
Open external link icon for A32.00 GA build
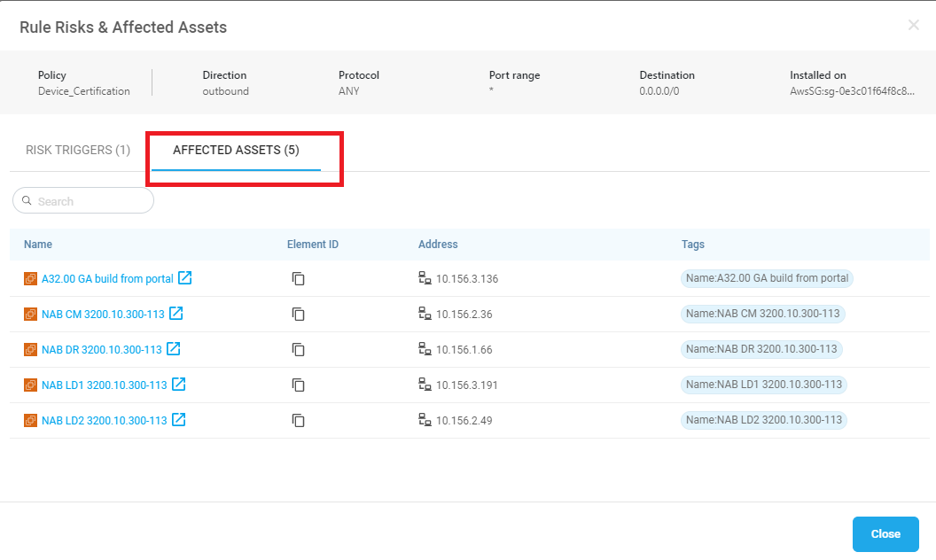pos(185,278)
